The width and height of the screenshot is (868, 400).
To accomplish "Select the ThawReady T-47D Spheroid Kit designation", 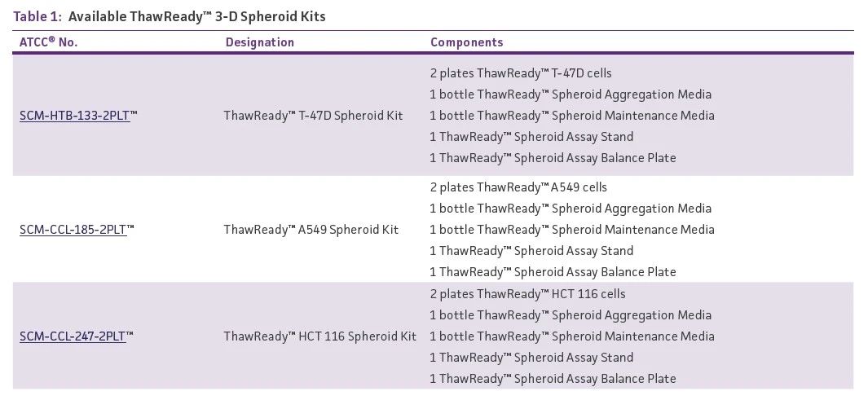I will pyautogui.click(x=313, y=116).
